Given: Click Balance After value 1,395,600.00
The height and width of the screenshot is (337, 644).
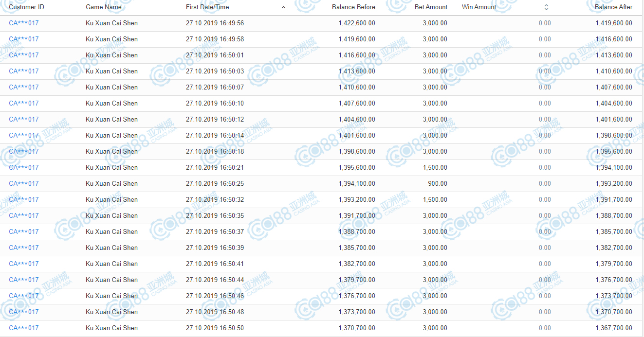Looking at the screenshot, I should (x=614, y=152).
